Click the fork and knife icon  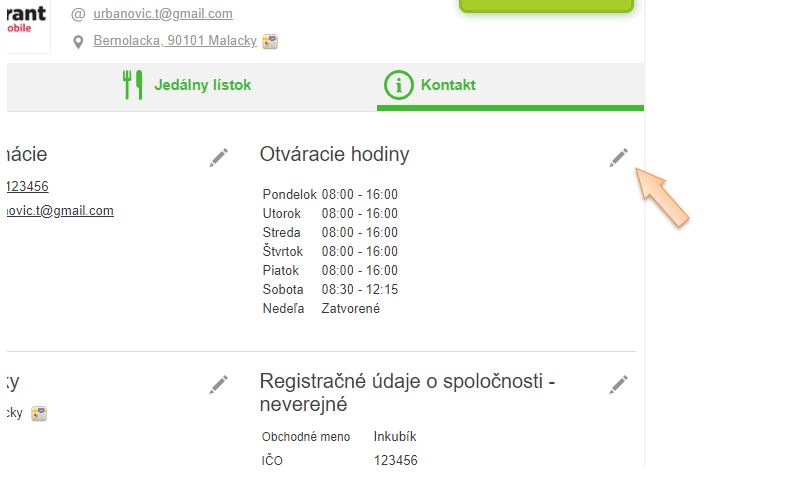[x=133, y=85]
